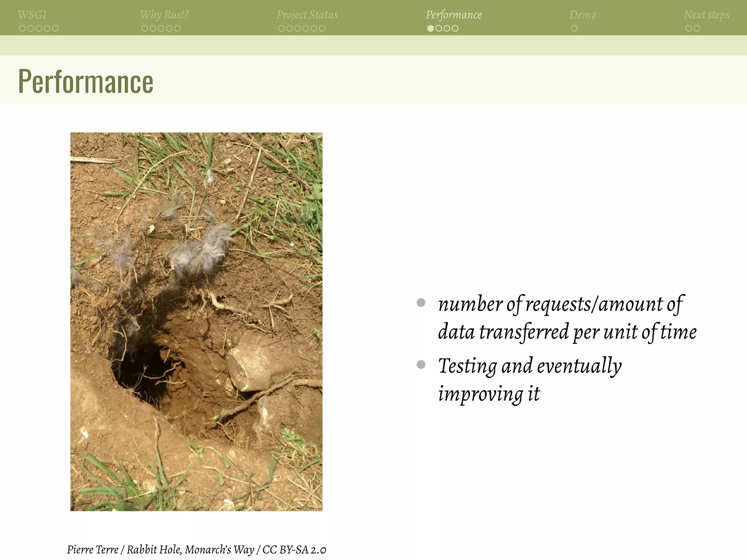Open the WSGI section link
Screen dimensions: 747x560
(x=32, y=15)
